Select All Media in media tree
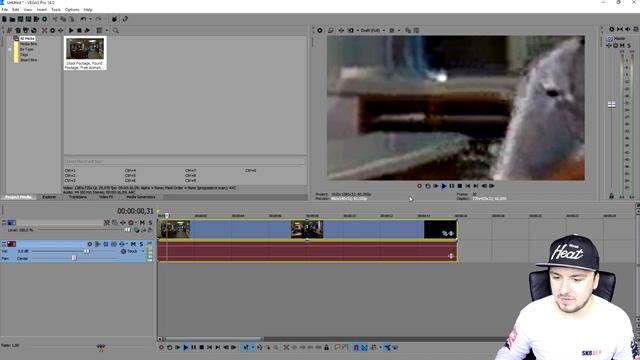 pyautogui.click(x=27, y=38)
